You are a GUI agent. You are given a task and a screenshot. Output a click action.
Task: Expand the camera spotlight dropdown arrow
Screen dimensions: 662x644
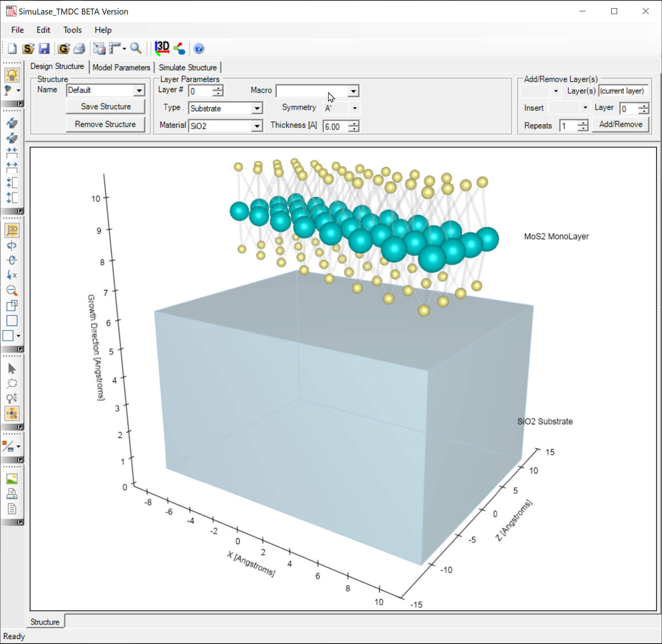(18, 91)
